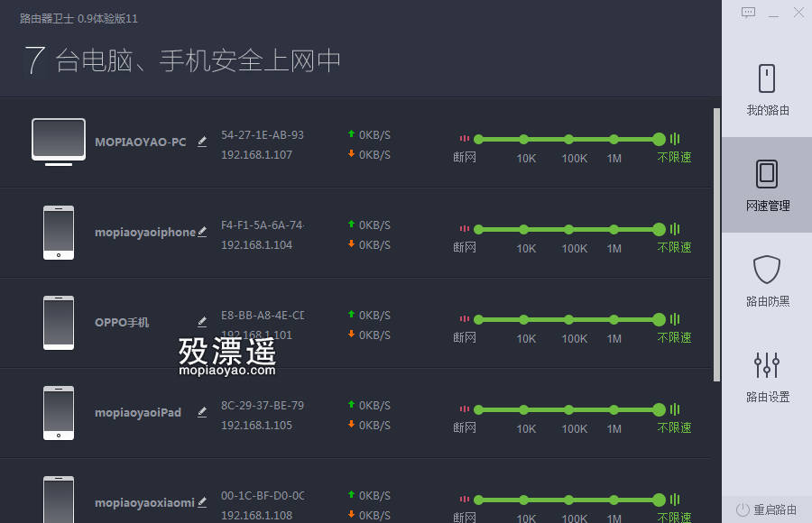Image resolution: width=812 pixels, height=523 pixels.
Task: Set mopiaoyaoiphone speed limit to 100K
Action: click(569, 229)
